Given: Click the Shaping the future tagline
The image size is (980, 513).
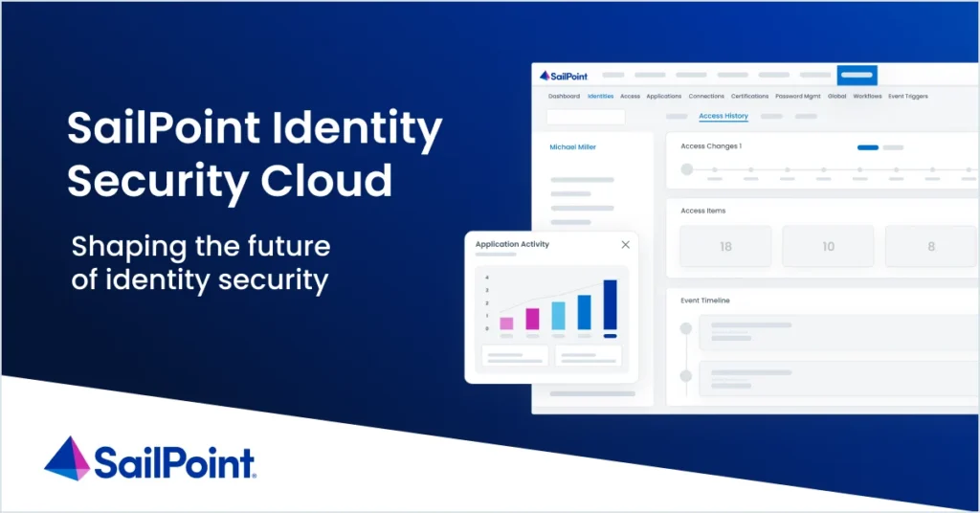Looking at the screenshot, I should 201,262.
